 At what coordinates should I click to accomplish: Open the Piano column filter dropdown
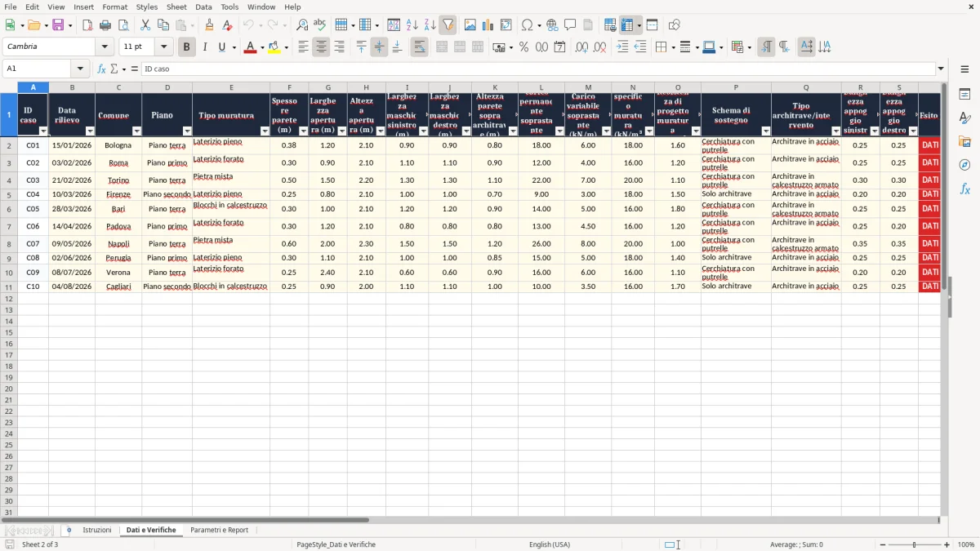pyautogui.click(x=187, y=131)
